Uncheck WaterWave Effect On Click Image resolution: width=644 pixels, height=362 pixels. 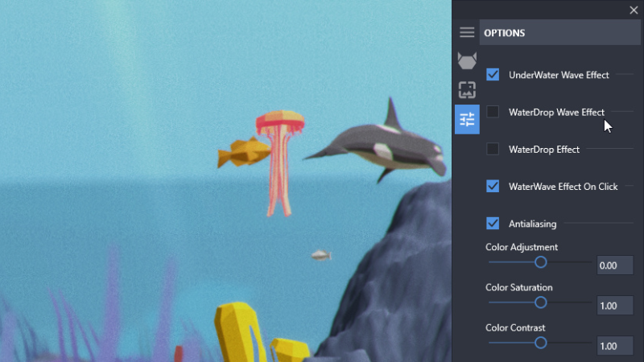[493, 186]
